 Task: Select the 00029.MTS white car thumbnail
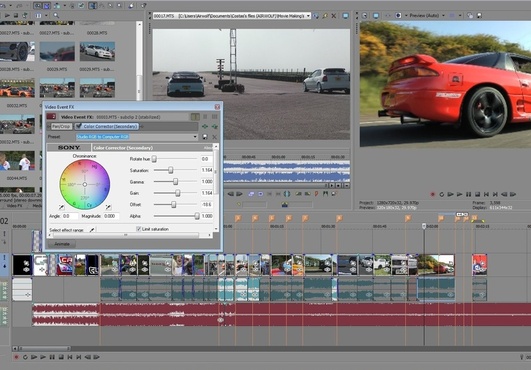pyautogui.click(x=97, y=51)
